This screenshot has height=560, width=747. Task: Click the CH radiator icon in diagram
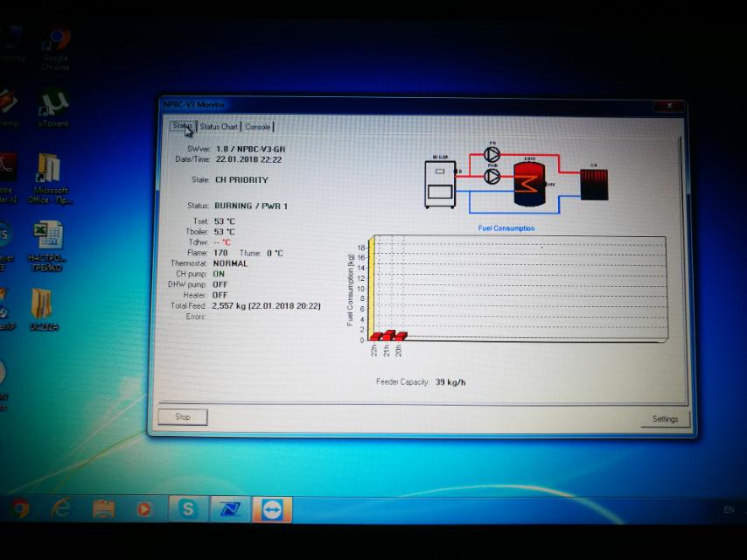point(594,184)
